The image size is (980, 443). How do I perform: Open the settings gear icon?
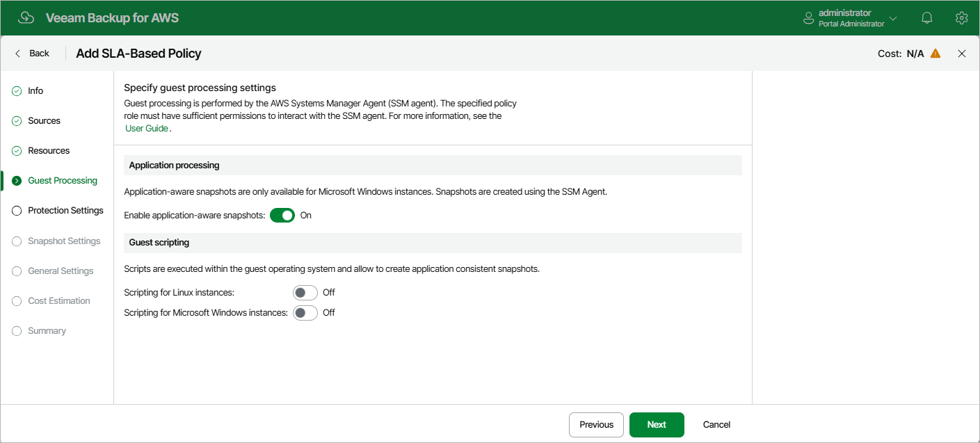[x=962, y=17]
